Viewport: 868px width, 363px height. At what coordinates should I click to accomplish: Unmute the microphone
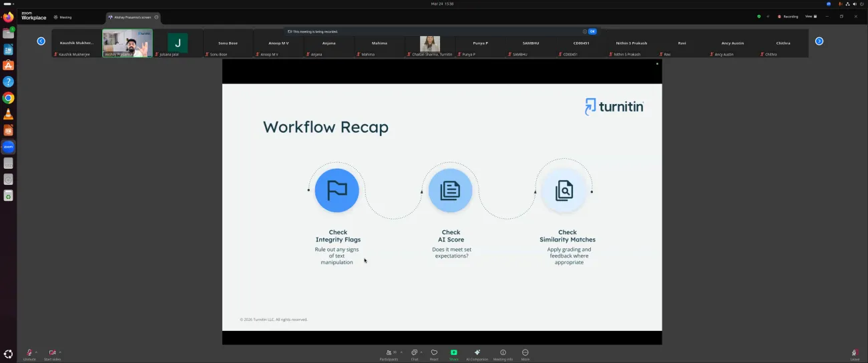tap(29, 353)
